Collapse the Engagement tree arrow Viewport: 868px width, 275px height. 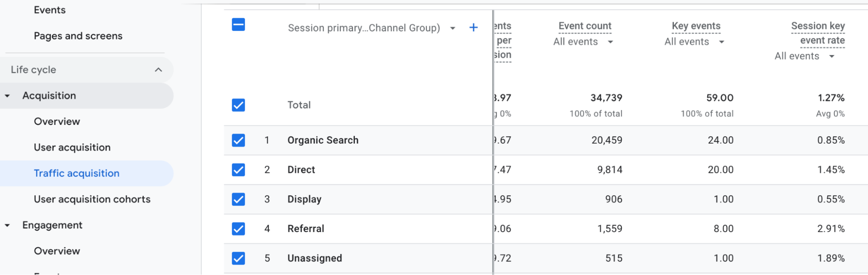pos(7,226)
